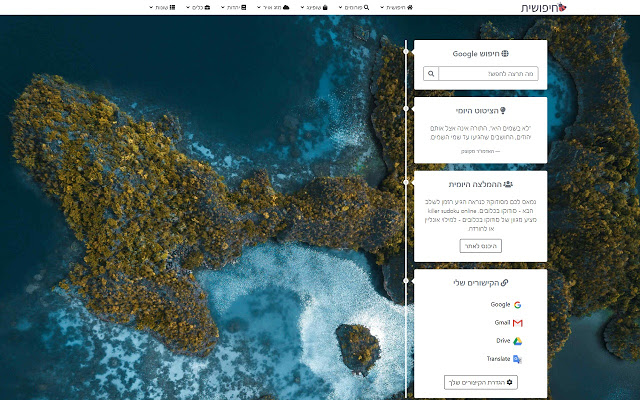Expand the shopping bag dropdown in navbar
The image size is (640, 400).
[314, 7]
